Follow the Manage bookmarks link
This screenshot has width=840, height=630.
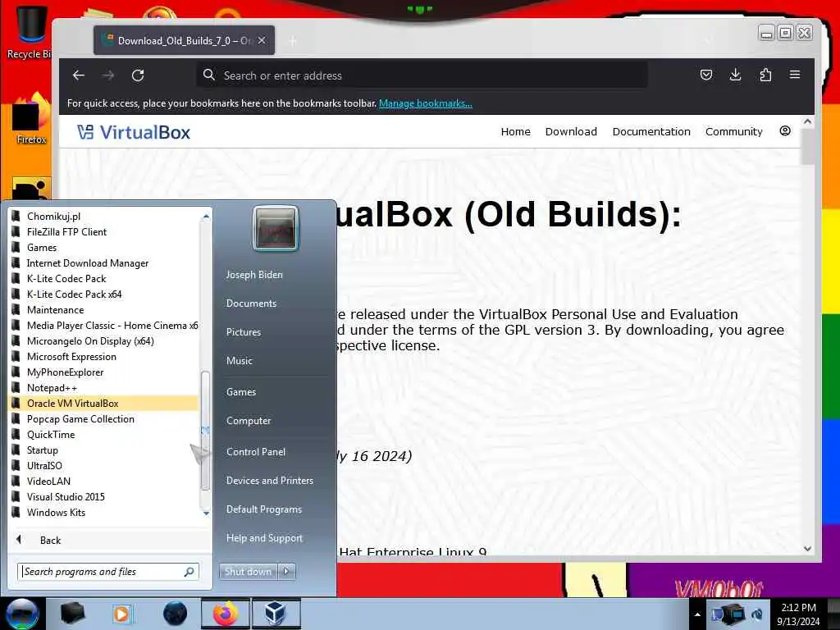[x=426, y=103]
